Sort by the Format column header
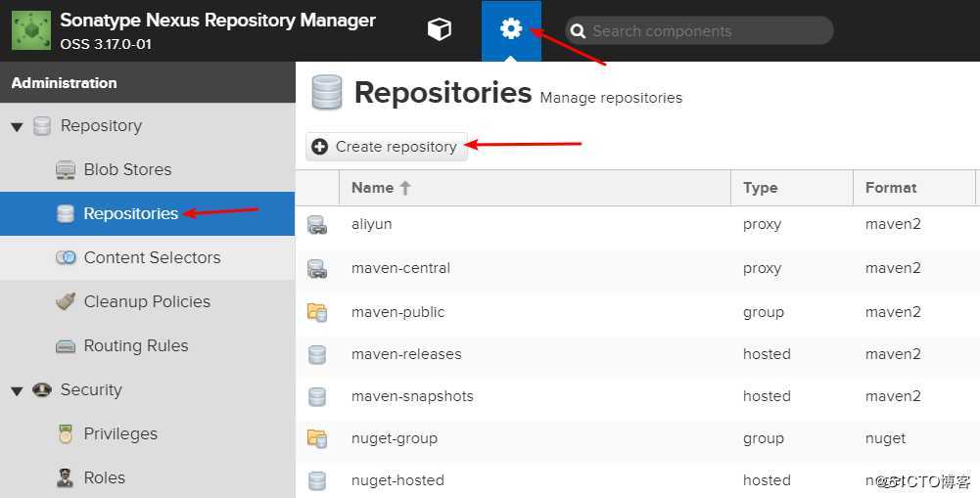The height and width of the screenshot is (498, 980). (913, 188)
